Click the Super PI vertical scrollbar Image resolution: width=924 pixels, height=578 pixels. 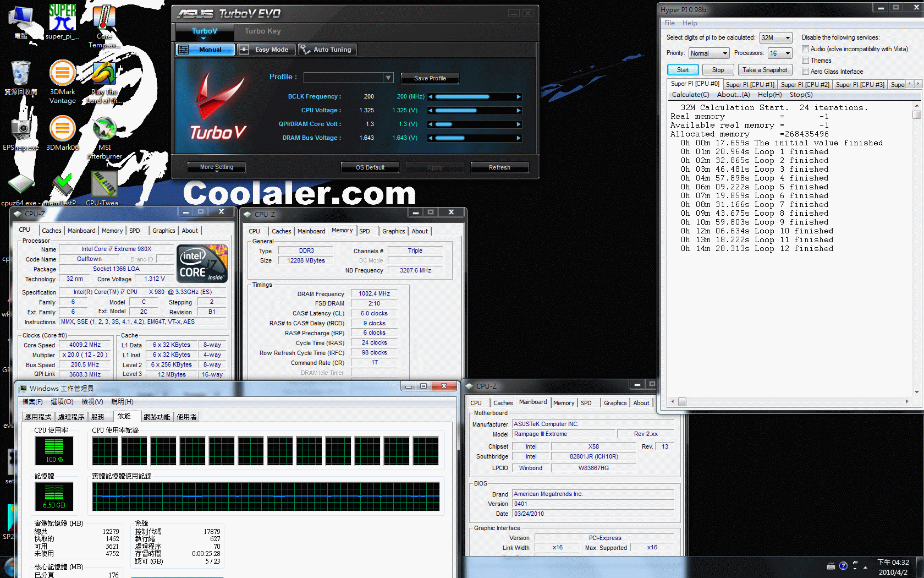tap(916, 249)
